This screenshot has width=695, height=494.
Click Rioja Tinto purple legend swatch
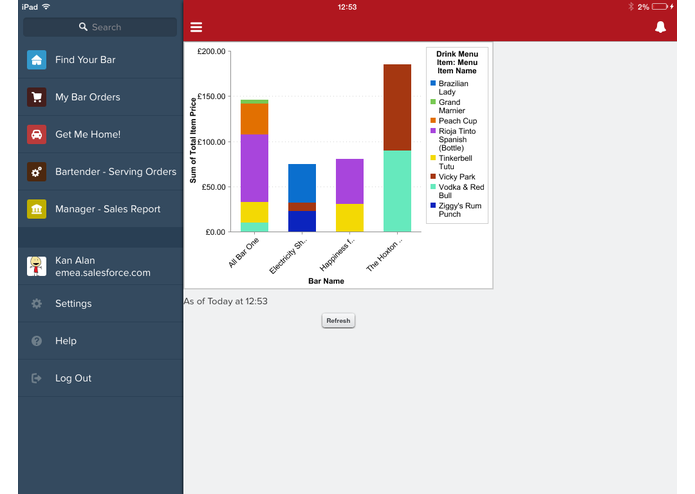point(433,130)
